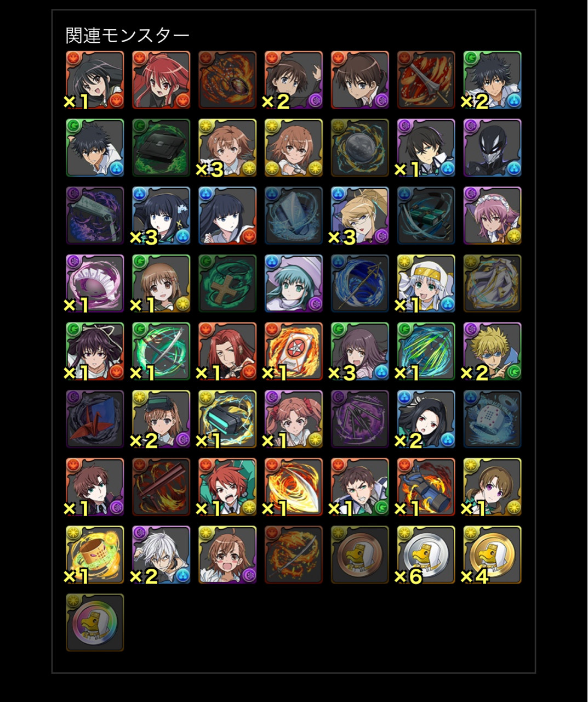Select the dim telephone item icon
The image size is (588, 702).
492,419
